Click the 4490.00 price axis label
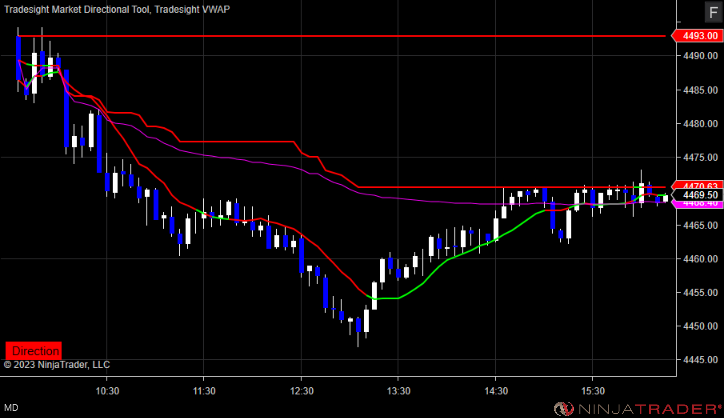The width and height of the screenshot is (724, 418). coord(700,56)
